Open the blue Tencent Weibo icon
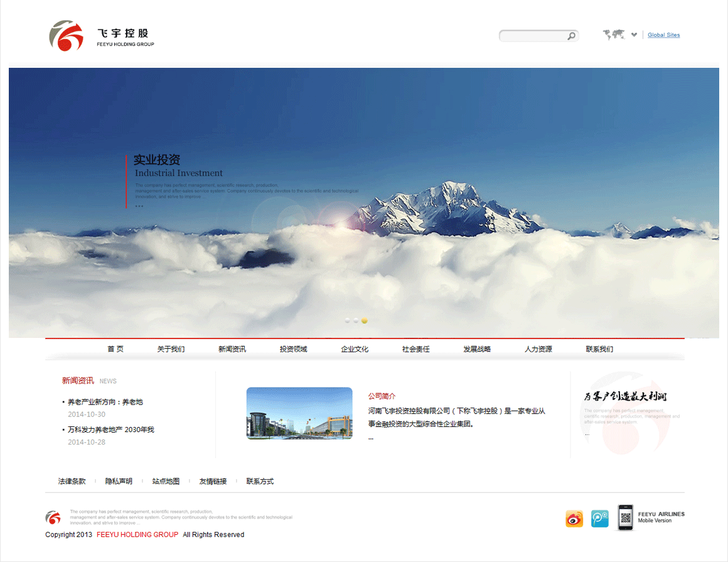The height and width of the screenshot is (562, 728). [600, 519]
